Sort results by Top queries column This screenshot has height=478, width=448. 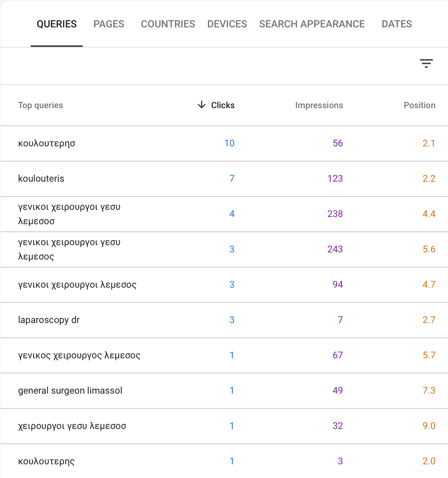click(x=40, y=105)
